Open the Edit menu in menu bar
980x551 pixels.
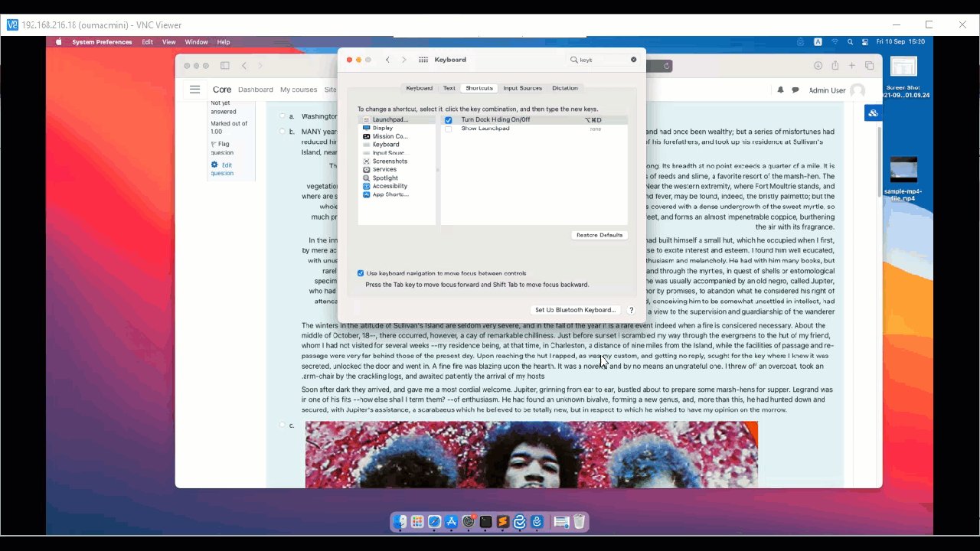coord(147,42)
